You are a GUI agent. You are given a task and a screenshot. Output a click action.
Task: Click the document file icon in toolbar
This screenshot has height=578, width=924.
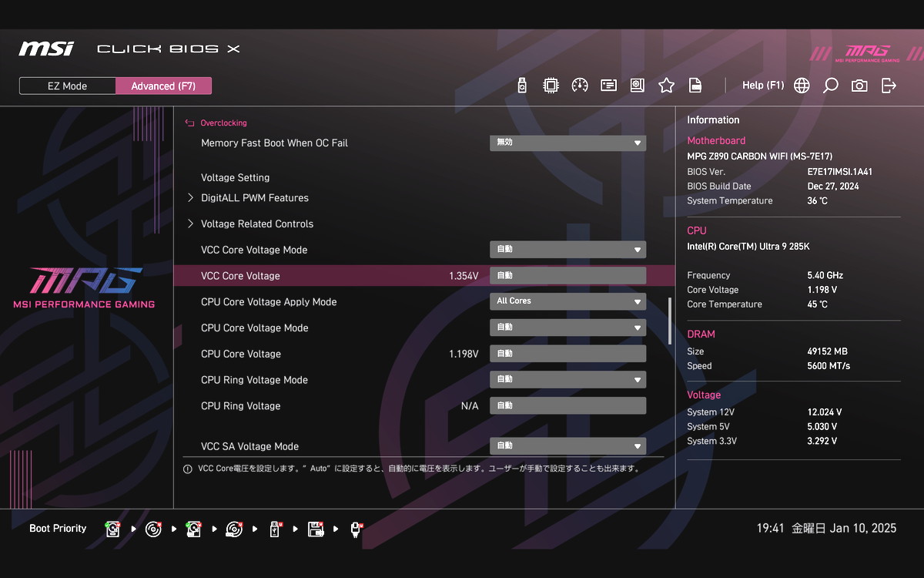[x=695, y=86]
